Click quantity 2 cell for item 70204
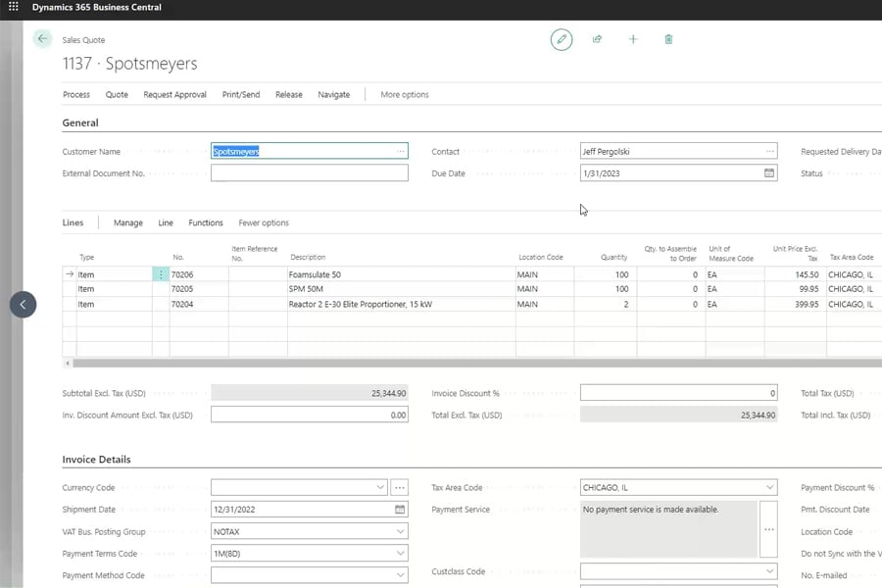This screenshot has height=588, width=882. (x=606, y=304)
